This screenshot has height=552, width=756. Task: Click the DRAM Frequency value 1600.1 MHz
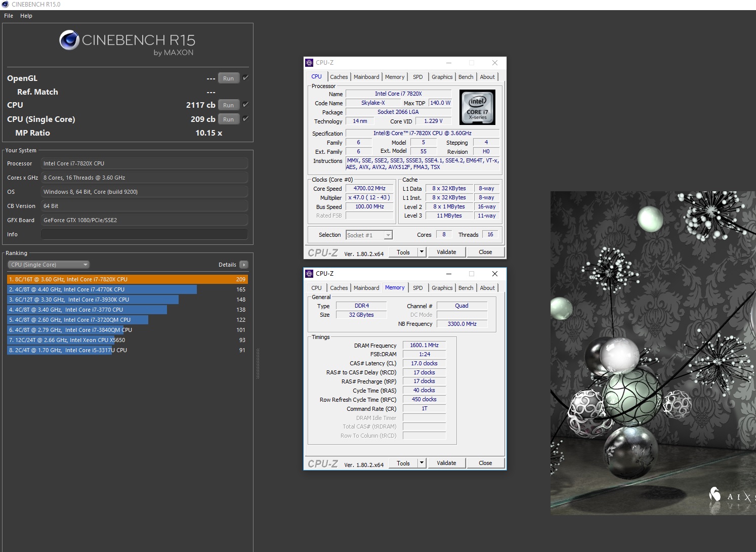click(424, 345)
